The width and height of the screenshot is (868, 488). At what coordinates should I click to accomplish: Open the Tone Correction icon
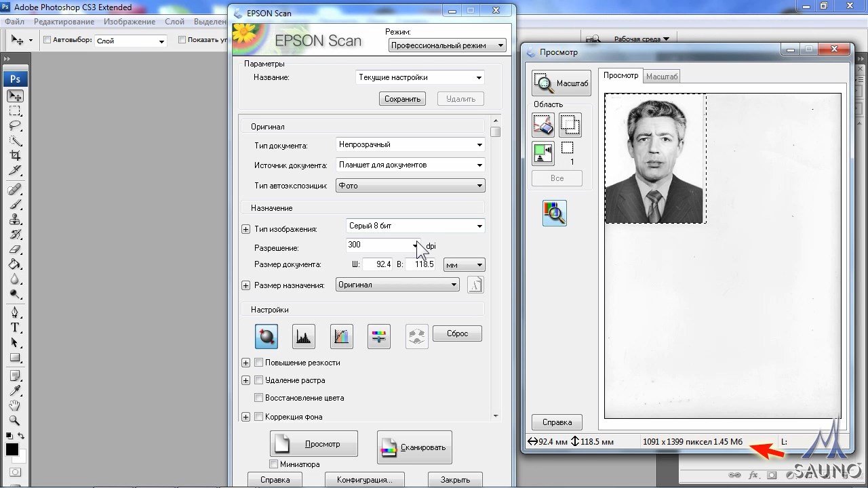[342, 336]
